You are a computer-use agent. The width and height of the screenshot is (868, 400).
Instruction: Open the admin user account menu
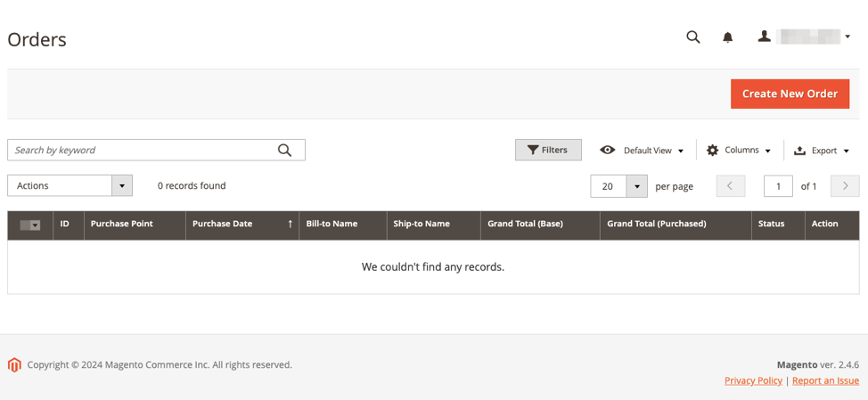coord(805,37)
